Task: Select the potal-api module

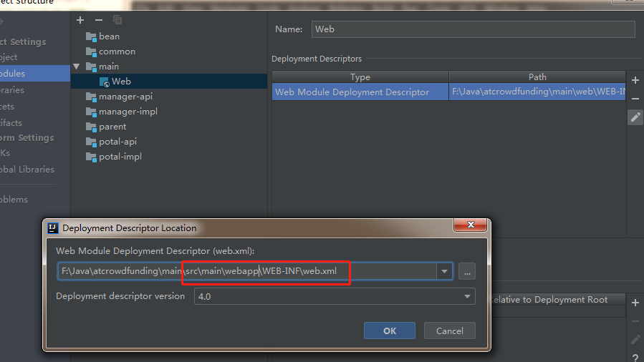Action: (x=118, y=142)
